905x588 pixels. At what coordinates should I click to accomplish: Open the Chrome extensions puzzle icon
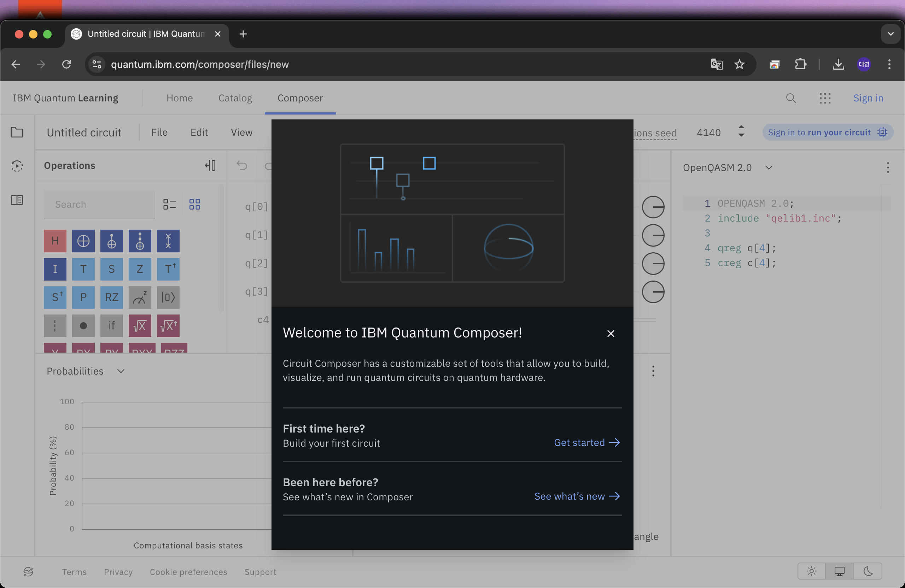tap(800, 64)
